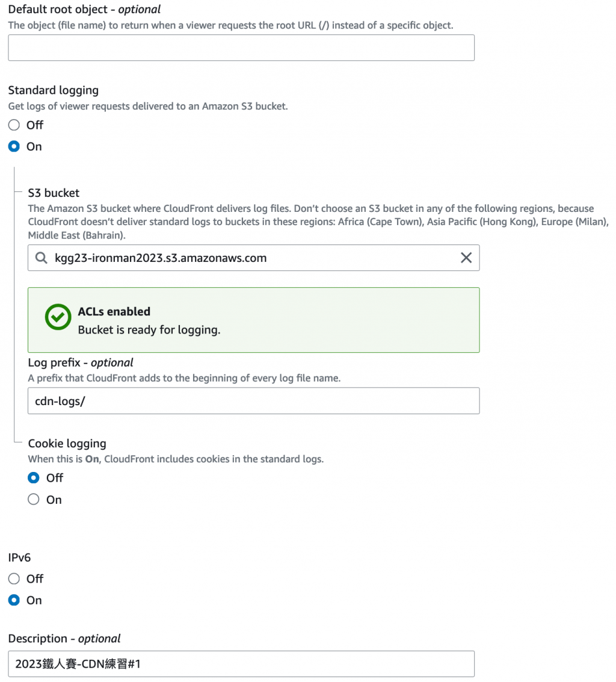
Task: Turn Standard logging Off
Action: (x=14, y=125)
